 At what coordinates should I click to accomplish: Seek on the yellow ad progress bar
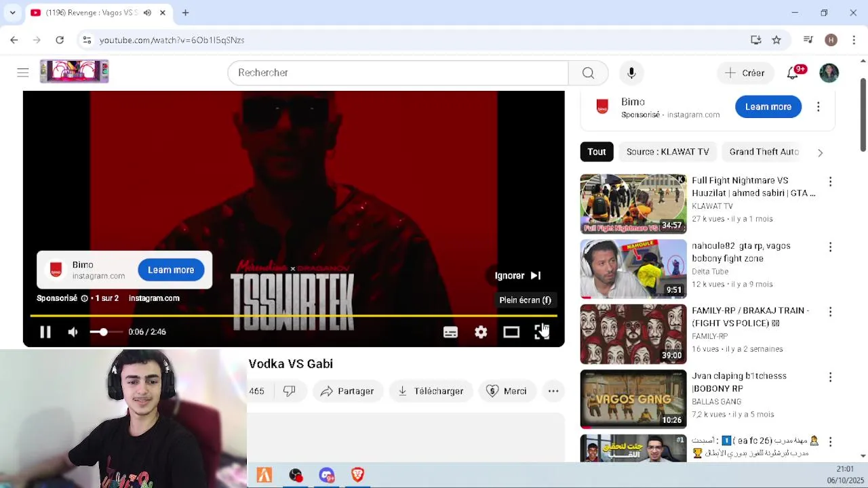pyautogui.click(x=294, y=316)
